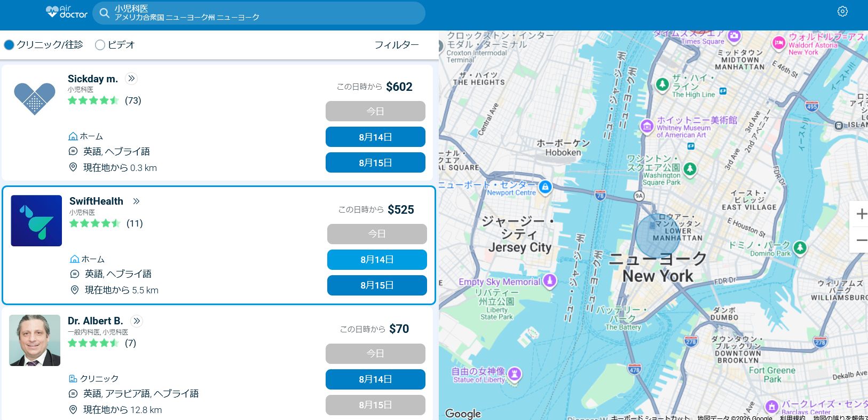Click the Newport Centre map marker
The height and width of the screenshot is (420, 868).
(x=545, y=187)
